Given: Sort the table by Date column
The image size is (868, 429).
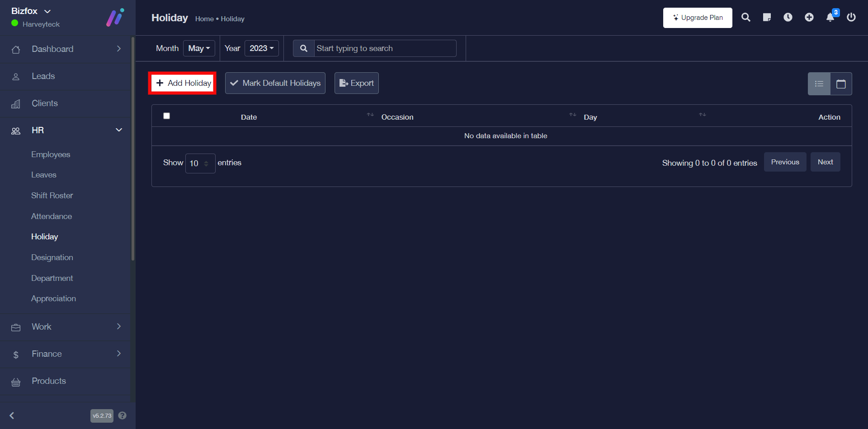Looking at the screenshot, I should [249, 117].
